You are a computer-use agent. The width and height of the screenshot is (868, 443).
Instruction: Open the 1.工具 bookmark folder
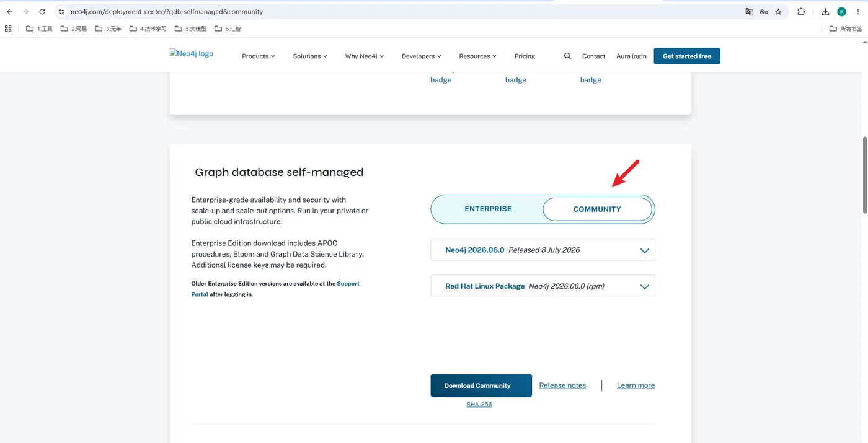[39, 29]
